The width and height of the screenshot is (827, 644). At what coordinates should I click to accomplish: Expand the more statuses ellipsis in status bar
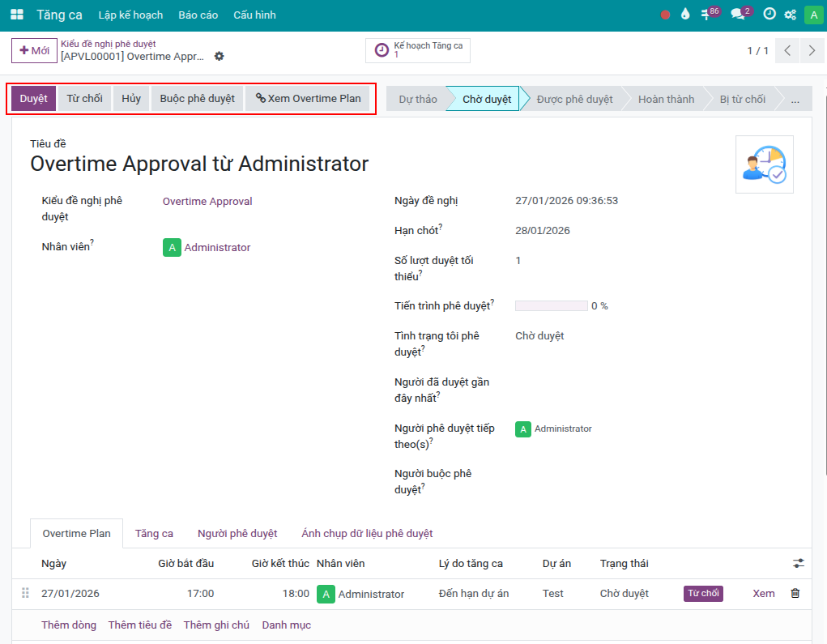[795, 100]
